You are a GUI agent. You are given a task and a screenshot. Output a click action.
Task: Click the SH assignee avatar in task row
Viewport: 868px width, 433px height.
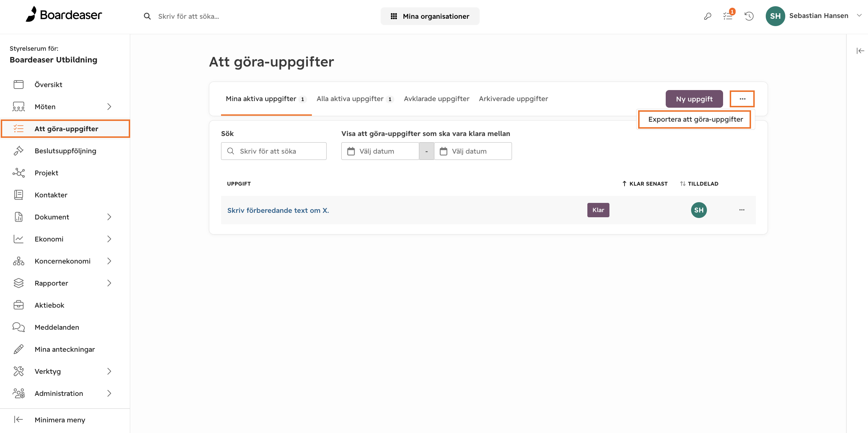tap(698, 210)
